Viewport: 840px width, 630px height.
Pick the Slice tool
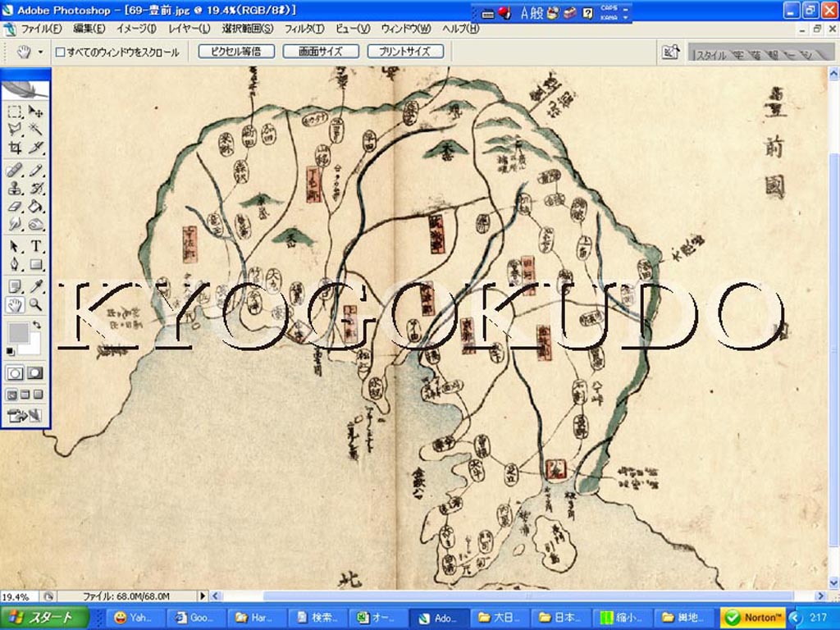(x=35, y=148)
